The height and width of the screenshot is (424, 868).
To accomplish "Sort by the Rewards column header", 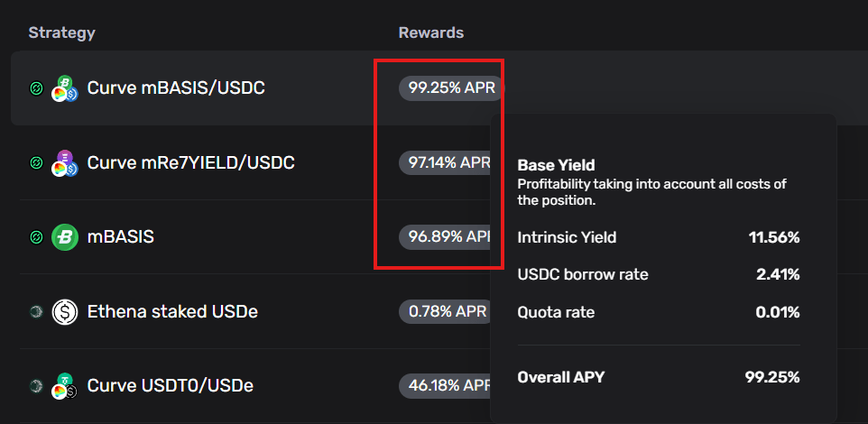I will tap(430, 33).
